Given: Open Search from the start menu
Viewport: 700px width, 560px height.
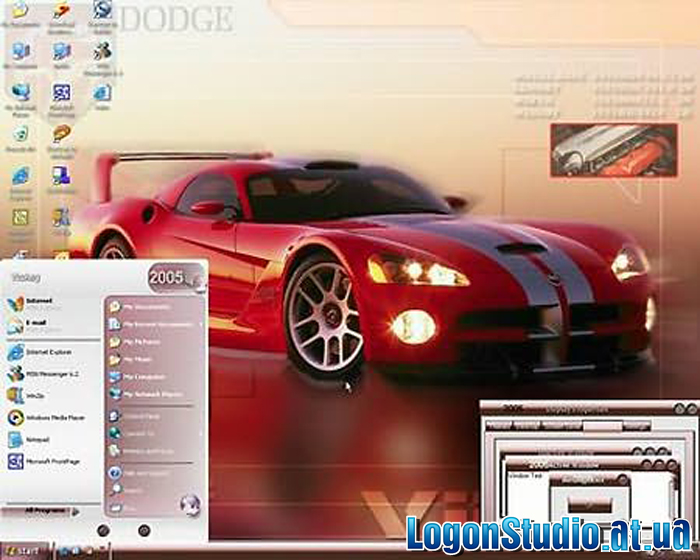Looking at the screenshot, I should coord(127,490).
